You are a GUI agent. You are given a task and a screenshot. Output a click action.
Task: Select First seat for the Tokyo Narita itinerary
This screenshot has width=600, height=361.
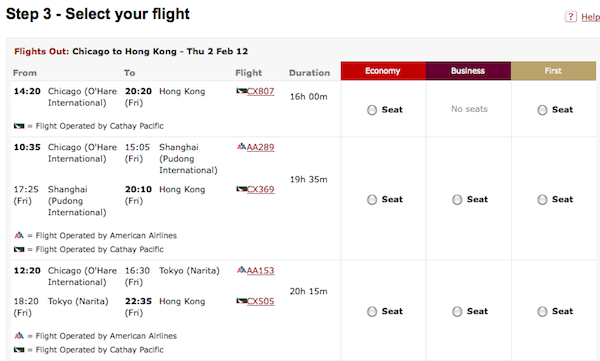(x=542, y=312)
